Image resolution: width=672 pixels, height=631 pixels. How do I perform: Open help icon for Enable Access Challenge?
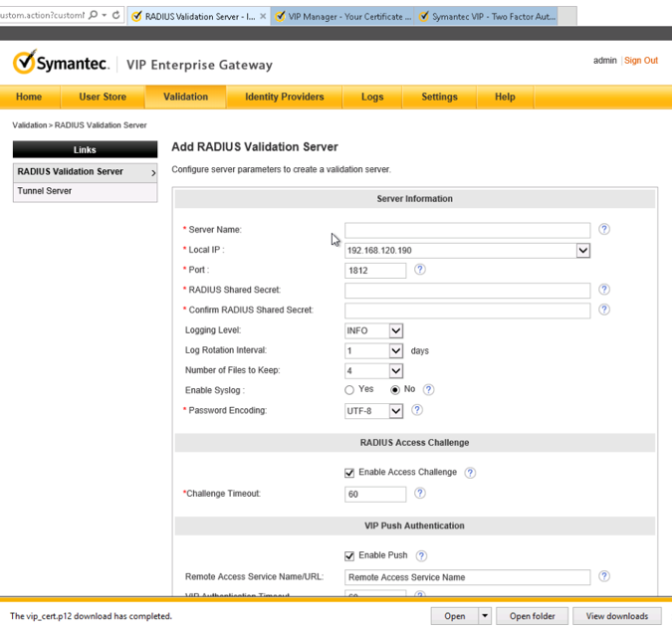tap(470, 473)
